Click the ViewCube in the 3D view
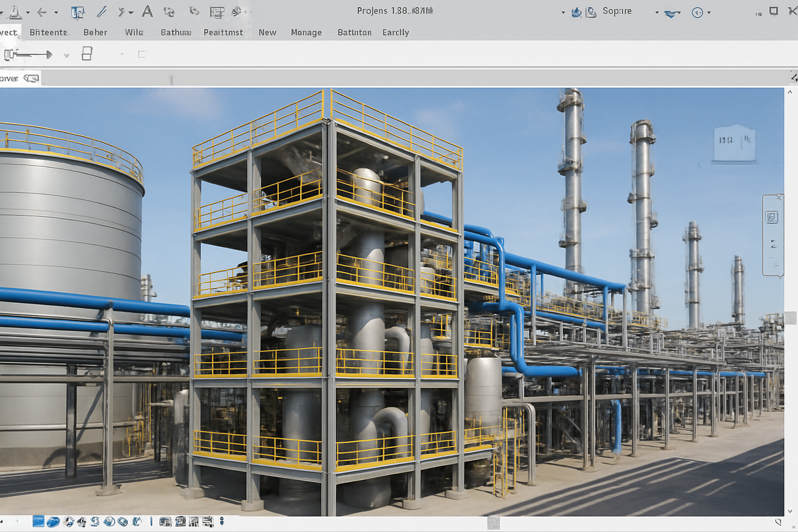Image resolution: width=798 pixels, height=532 pixels. (x=735, y=143)
